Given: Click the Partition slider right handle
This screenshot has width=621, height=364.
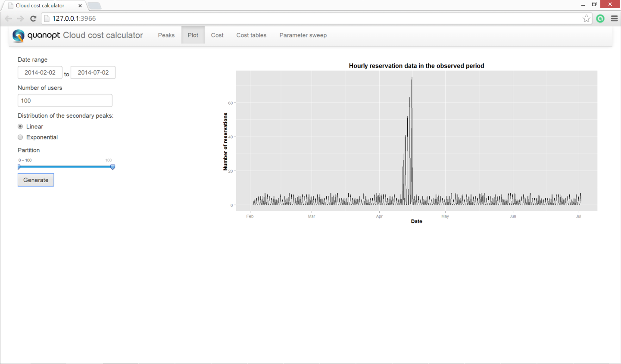Looking at the screenshot, I should click(x=112, y=167).
